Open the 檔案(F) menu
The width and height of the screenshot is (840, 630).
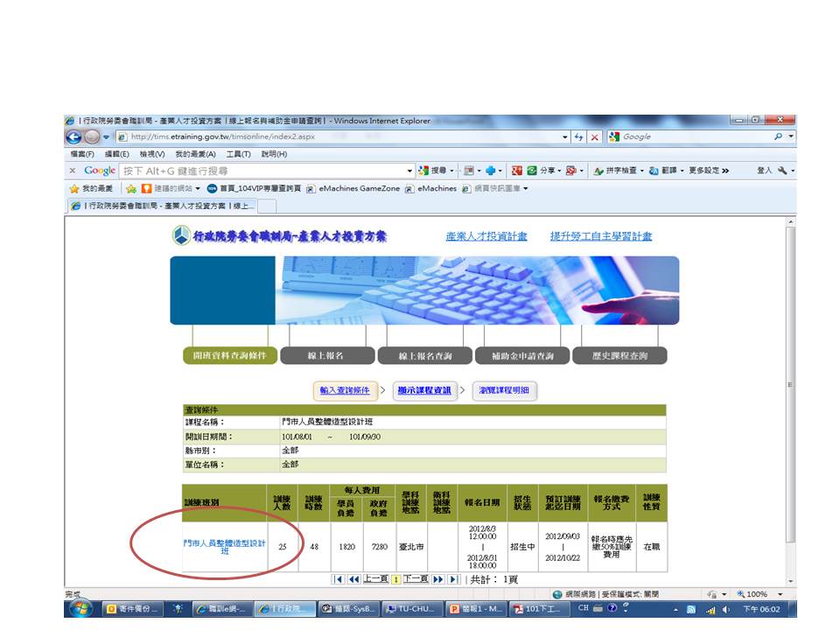pyautogui.click(x=82, y=154)
